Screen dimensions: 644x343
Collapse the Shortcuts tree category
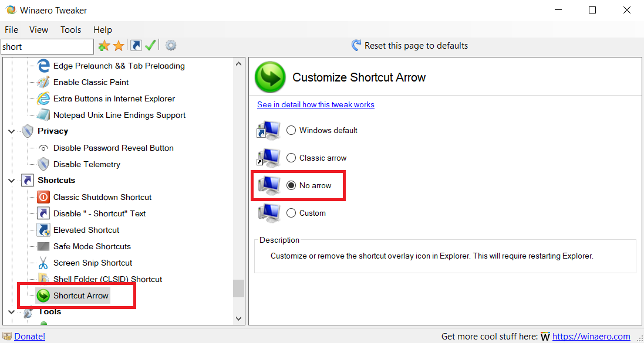pyautogui.click(x=11, y=181)
